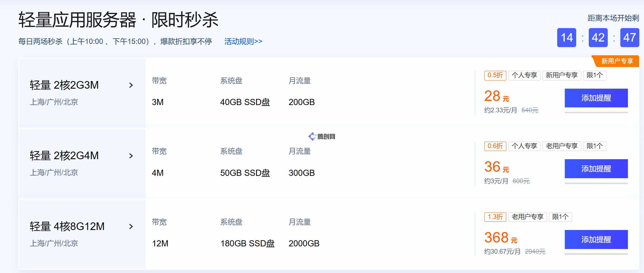
Task: Open the 活动规则>> link
Action: (x=243, y=42)
